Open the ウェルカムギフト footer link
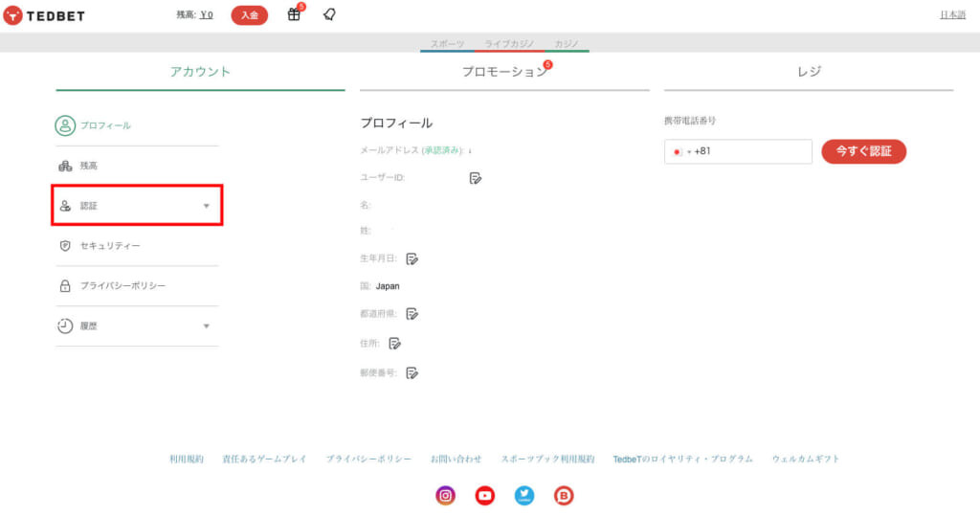Viewport: 980px width, 516px height. (806, 460)
